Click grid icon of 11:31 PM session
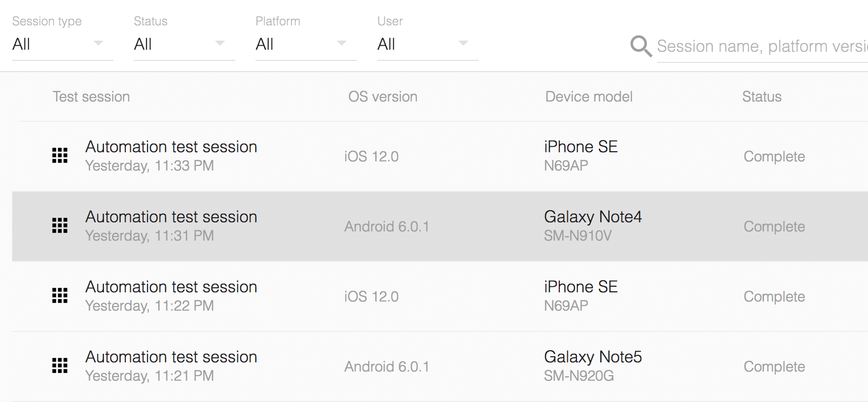This screenshot has height=402, width=868. 60,225
